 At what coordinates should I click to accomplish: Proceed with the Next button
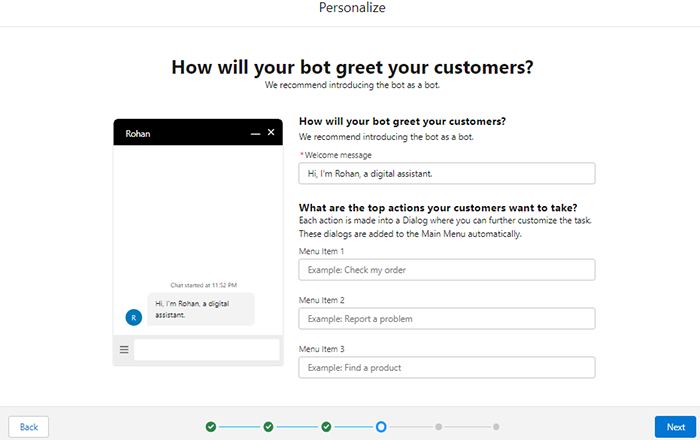click(x=676, y=427)
